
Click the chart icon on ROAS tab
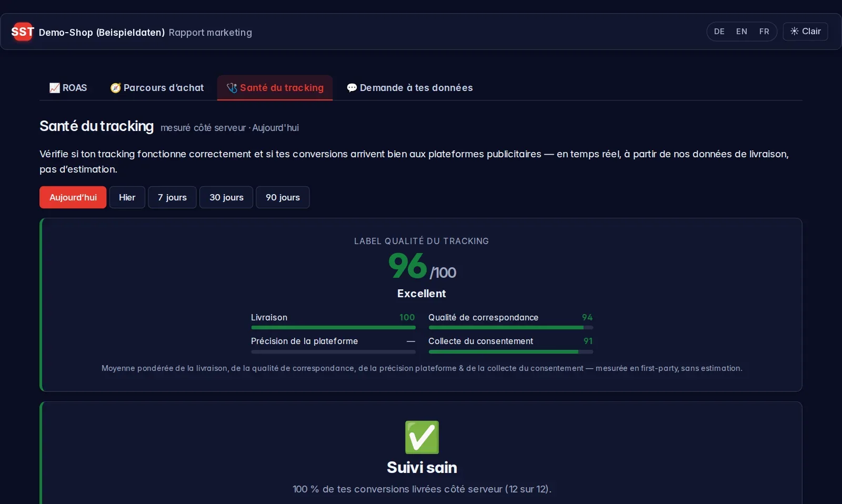coord(55,88)
